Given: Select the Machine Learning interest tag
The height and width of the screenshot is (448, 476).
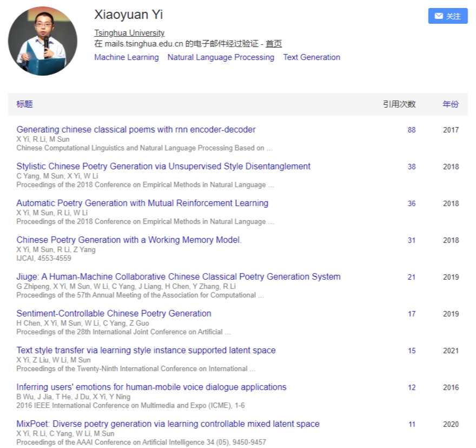Looking at the screenshot, I should (x=126, y=57).
